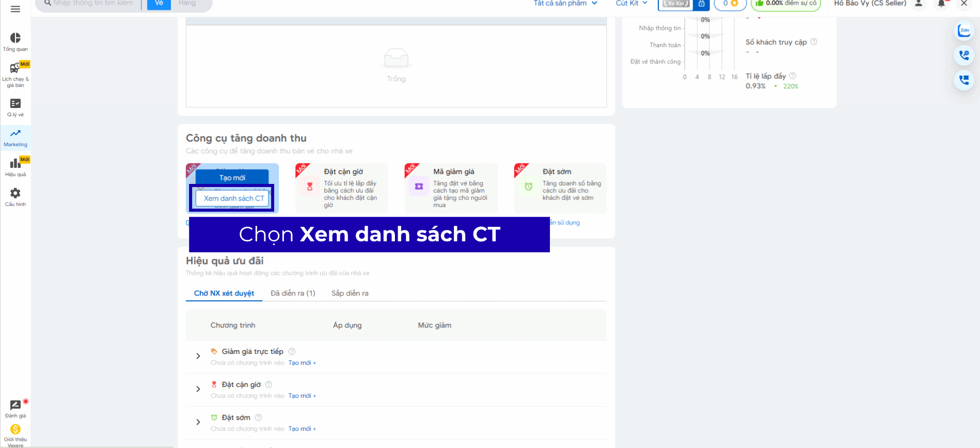The height and width of the screenshot is (448, 980).
Task: Click Tạo mới + link under Đặt sớm
Action: click(302, 429)
